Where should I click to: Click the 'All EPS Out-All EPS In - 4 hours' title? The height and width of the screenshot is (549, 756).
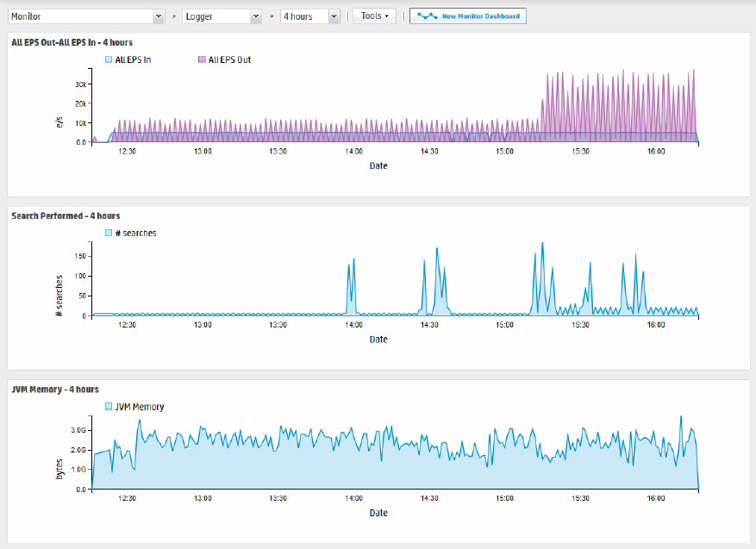(x=72, y=42)
